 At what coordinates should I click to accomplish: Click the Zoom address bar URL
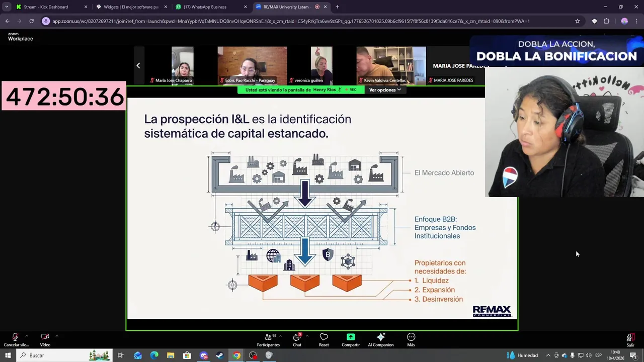[x=291, y=21]
